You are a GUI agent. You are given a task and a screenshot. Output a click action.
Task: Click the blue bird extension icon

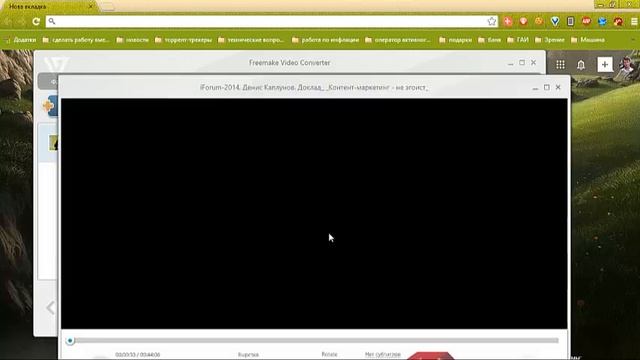tap(602, 21)
